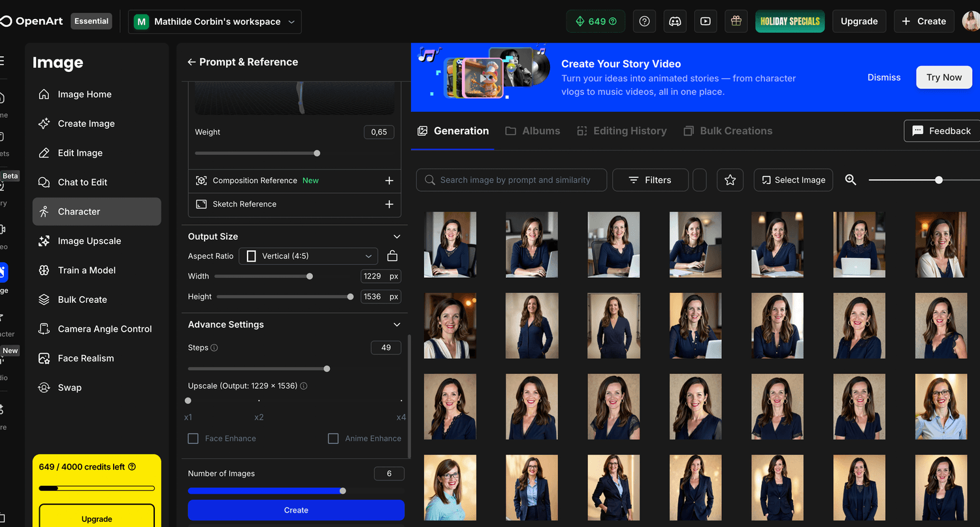
Task: Switch to the Editing History tab
Action: click(621, 131)
